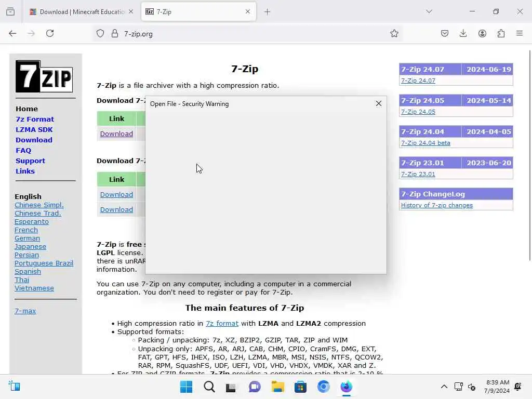Open the FAQ sidebar link
The height and width of the screenshot is (399, 532).
tap(23, 150)
